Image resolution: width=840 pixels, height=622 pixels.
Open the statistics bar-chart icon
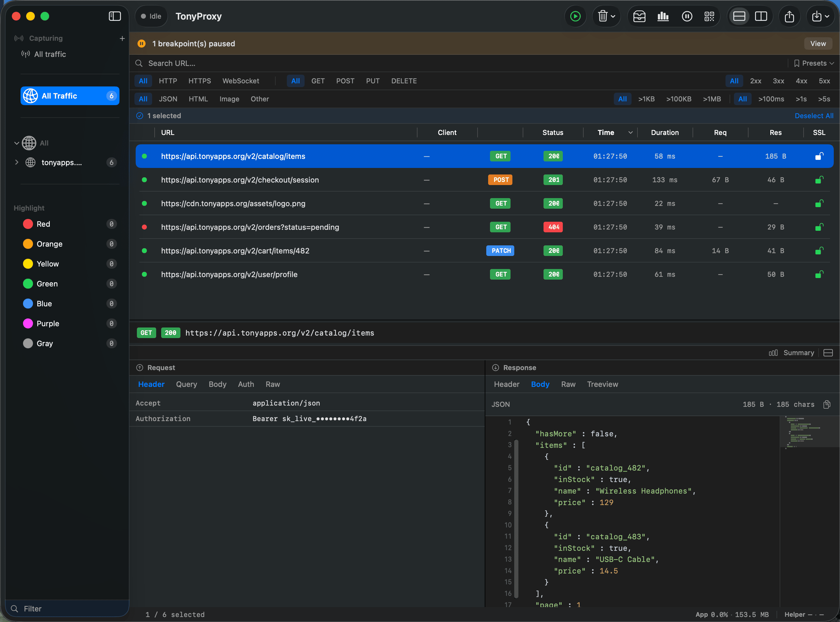pos(663,16)
